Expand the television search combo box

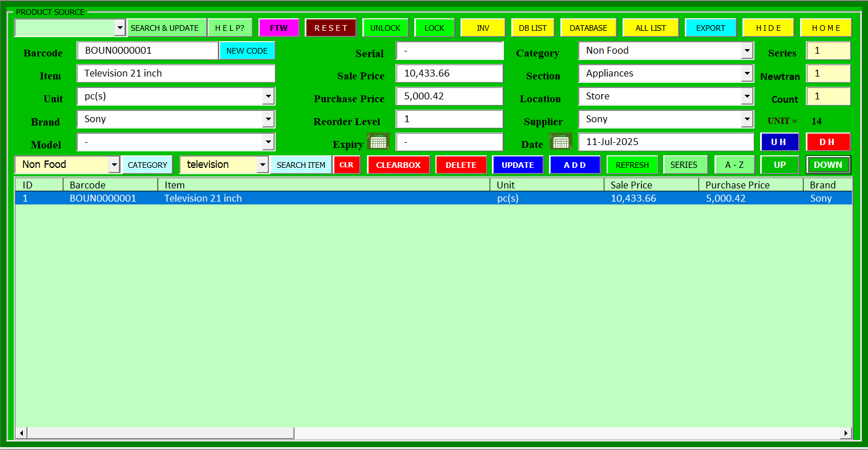tap(263, 165)
